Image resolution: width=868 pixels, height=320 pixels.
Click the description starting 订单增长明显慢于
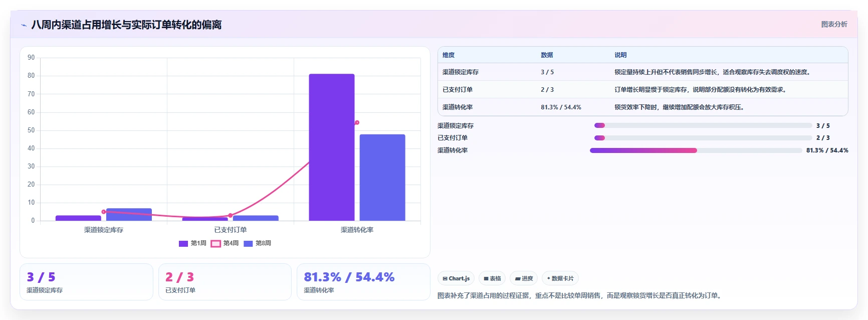tap(701, 90)
